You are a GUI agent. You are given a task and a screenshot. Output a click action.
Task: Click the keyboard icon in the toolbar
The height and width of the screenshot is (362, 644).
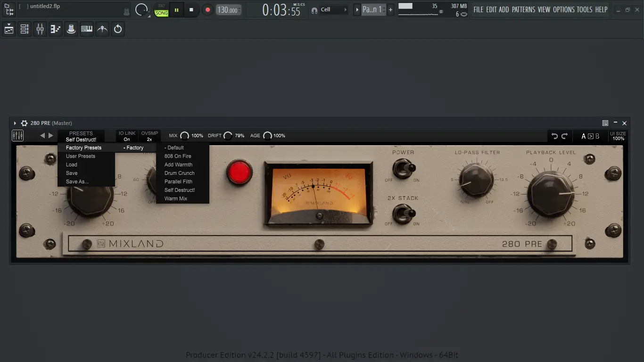[x=87, y=29]
